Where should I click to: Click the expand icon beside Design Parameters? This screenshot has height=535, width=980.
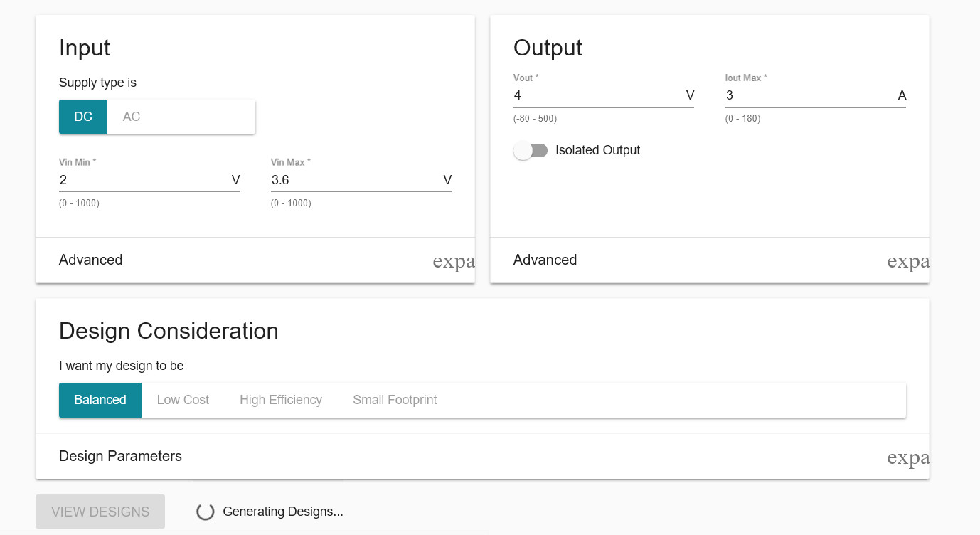click(x=907, y=457)
